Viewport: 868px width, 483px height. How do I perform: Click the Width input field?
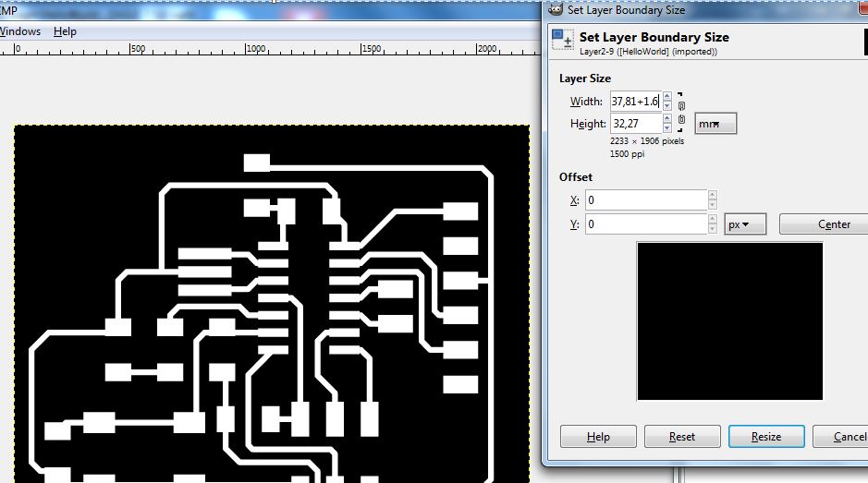tap(635, 102)
